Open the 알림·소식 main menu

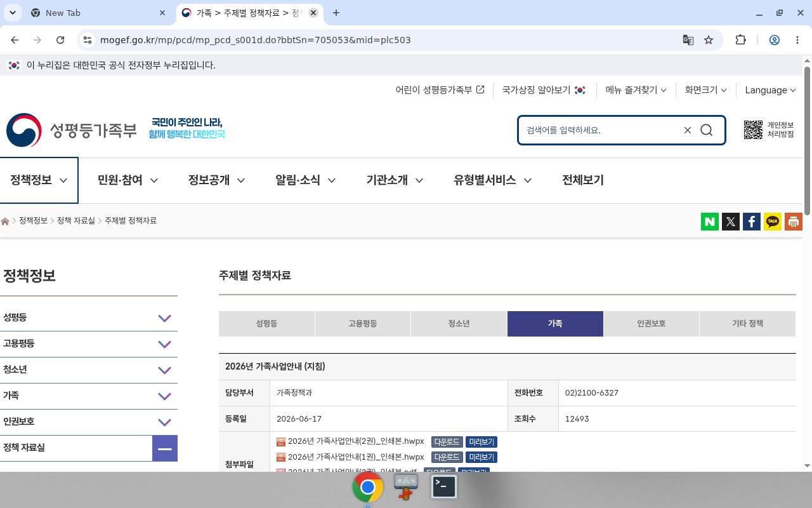click(306, 180)
